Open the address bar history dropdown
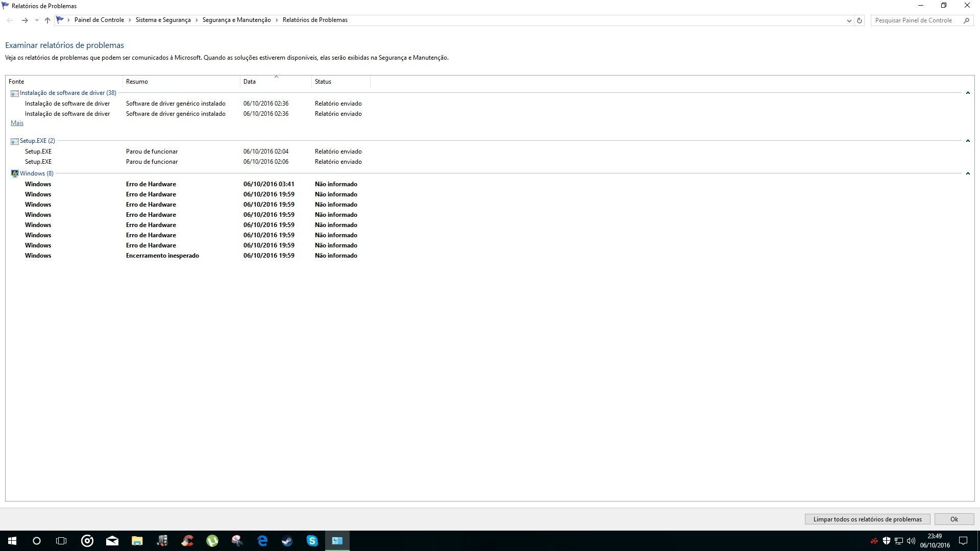The width and height of the screenshot is (980, 551). coord(849,20)
